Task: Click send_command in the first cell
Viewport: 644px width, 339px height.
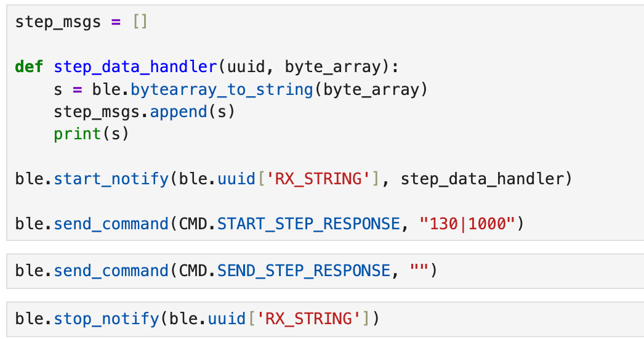Action: pos(111,223)
